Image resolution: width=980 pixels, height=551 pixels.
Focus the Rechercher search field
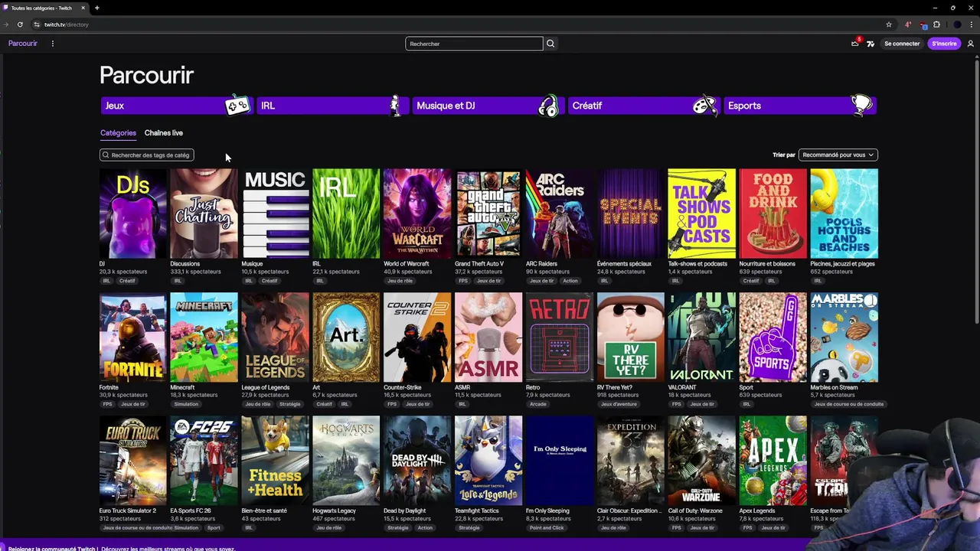pyautogui.click(x=474, y=44)
